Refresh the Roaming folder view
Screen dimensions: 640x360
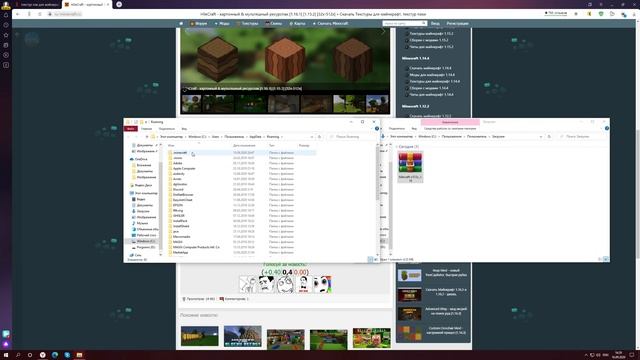pyautogui.click(x=320, y=137)
